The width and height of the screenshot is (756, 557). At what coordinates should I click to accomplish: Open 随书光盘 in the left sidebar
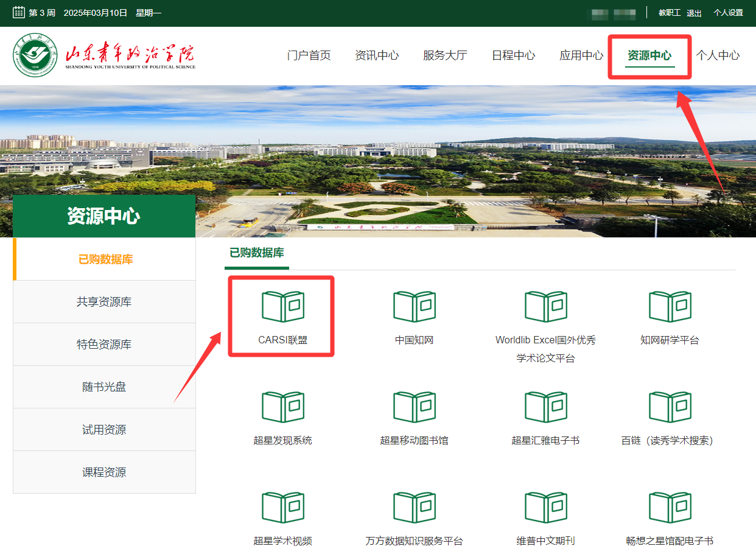pyautogui.click(x=104, y=387)
